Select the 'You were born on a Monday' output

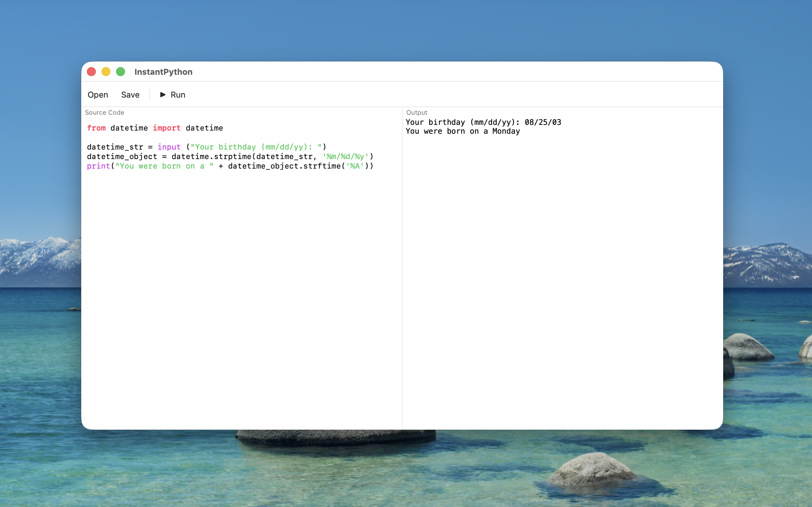click(x=462, y=131)
